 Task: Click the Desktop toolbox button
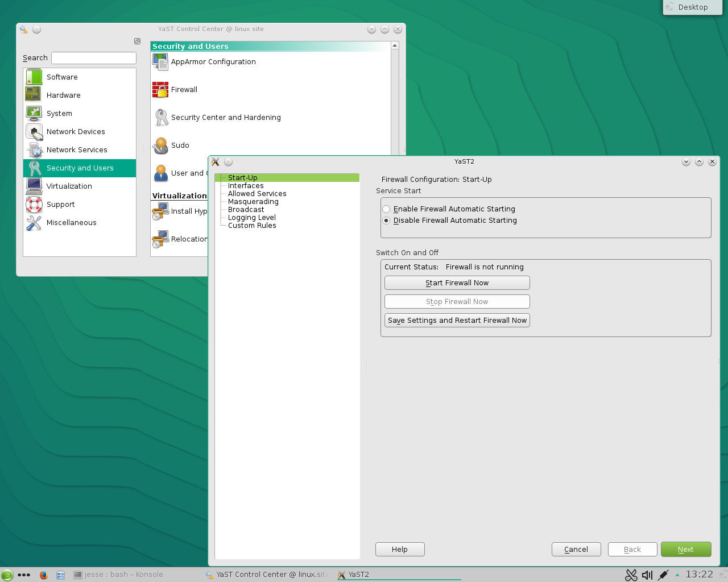(x=692, y=7)
